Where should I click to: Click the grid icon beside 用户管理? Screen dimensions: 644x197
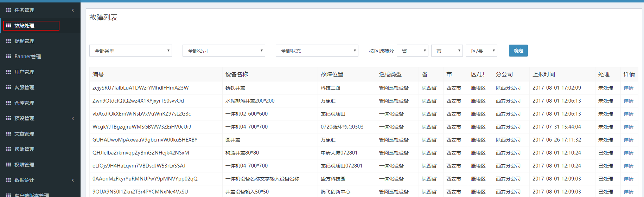(x=8, y=72)
